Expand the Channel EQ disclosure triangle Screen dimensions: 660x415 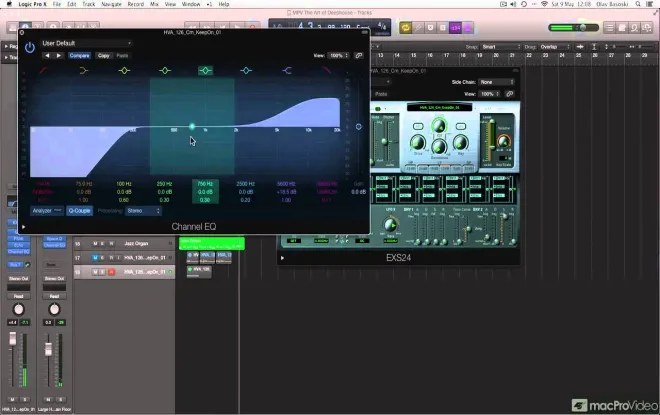[x=24, y=227]
